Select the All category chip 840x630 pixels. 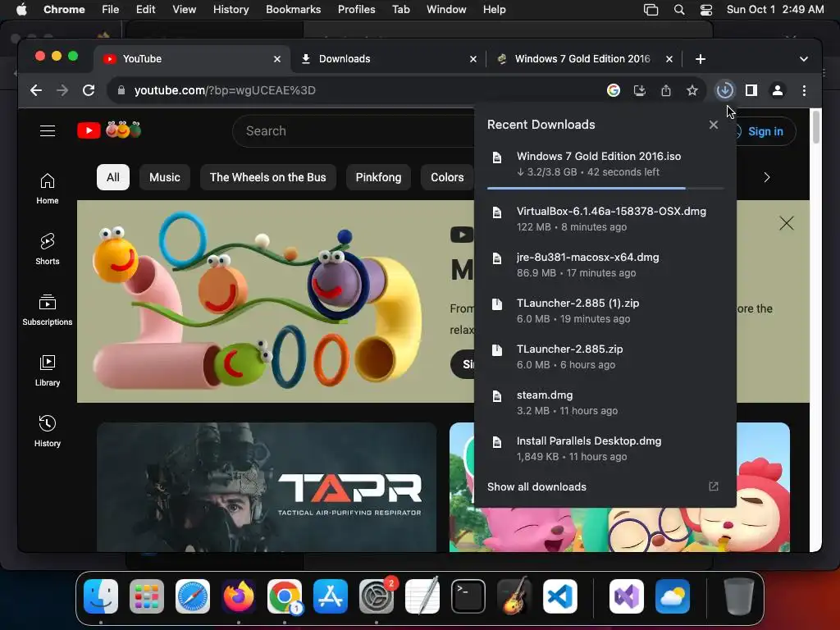click(113, 177)
